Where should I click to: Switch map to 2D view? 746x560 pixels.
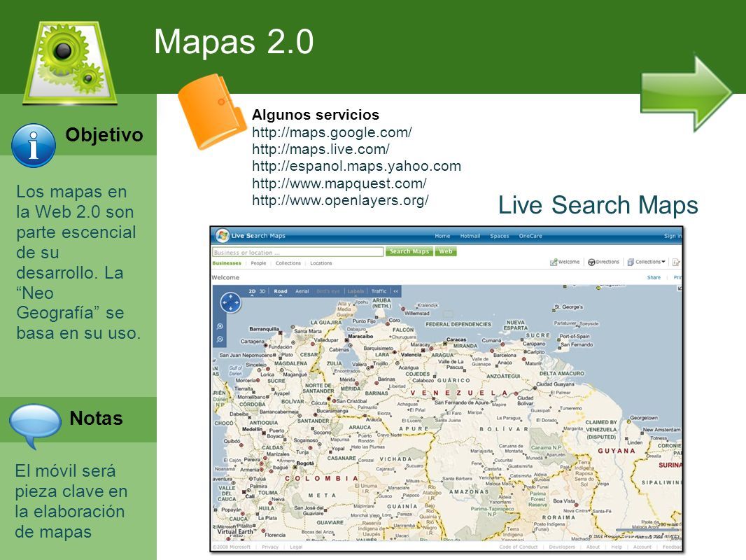[x=252, y=291]
